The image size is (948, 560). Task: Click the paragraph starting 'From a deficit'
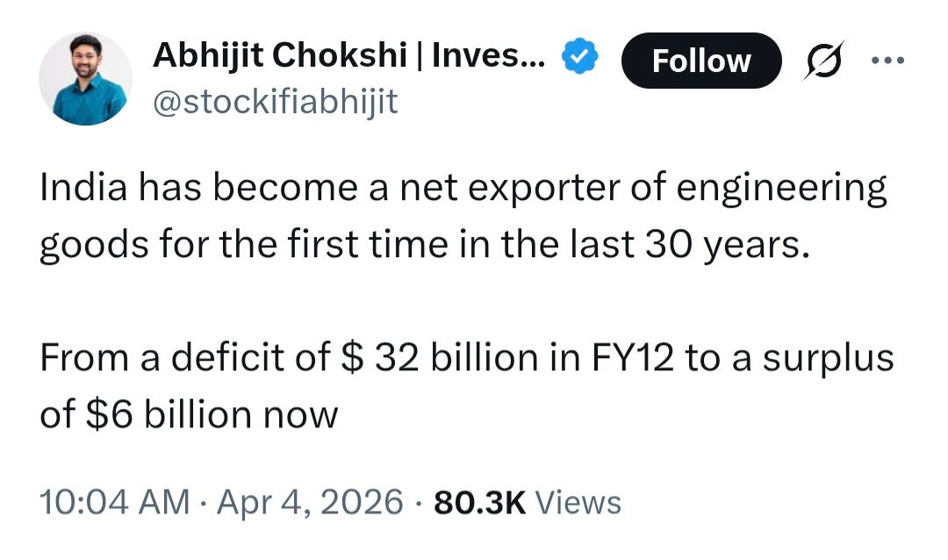[465, 386]
